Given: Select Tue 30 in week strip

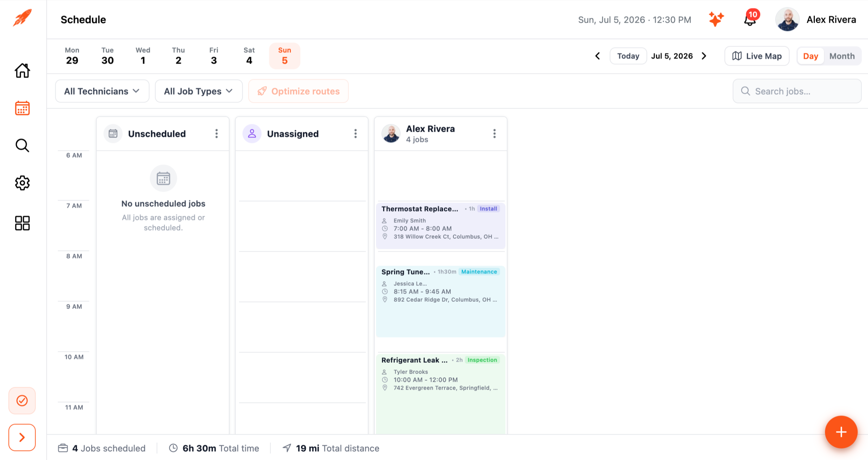Looking at the screenshot, I should (x=107, y=56).
